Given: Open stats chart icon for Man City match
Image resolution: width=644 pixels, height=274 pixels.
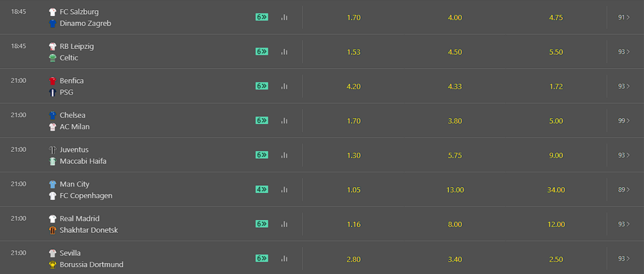Looking at the screenshot, I should [284, 190].
